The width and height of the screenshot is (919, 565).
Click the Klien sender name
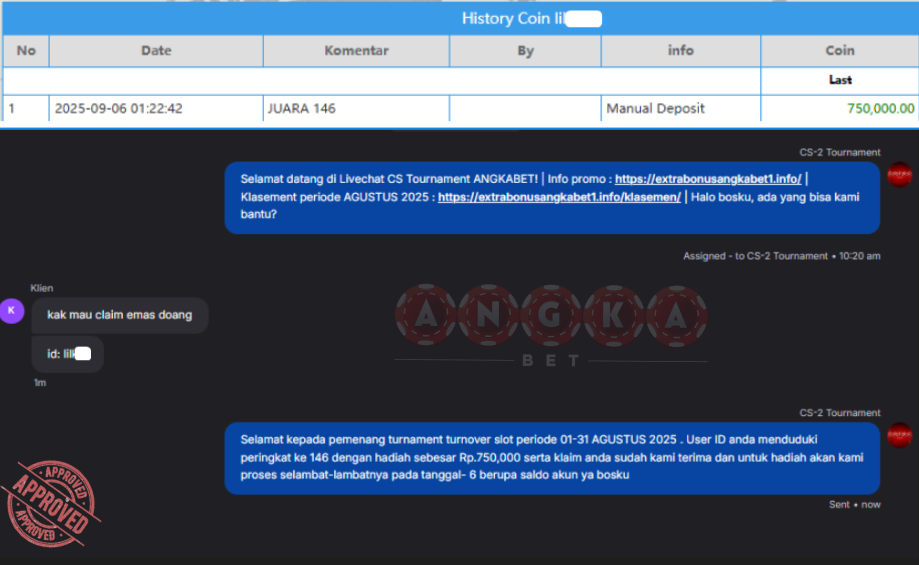(42, 288)
